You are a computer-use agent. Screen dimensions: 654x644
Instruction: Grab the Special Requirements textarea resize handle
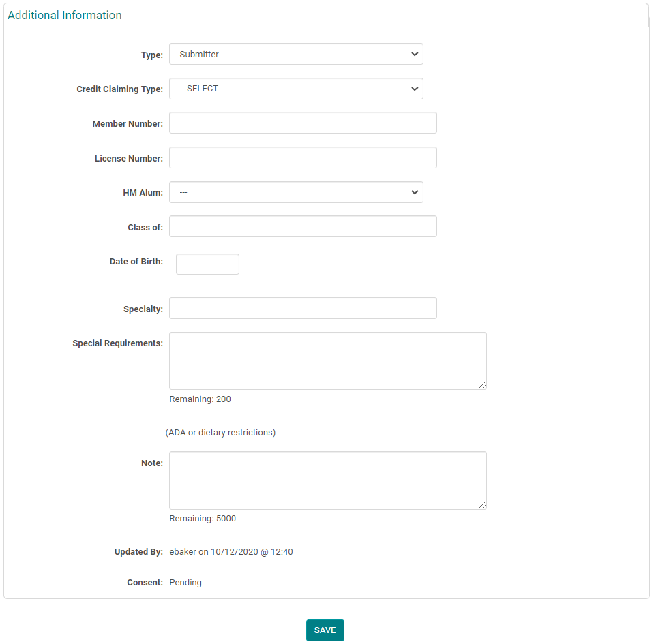click(x=482, y=385)
